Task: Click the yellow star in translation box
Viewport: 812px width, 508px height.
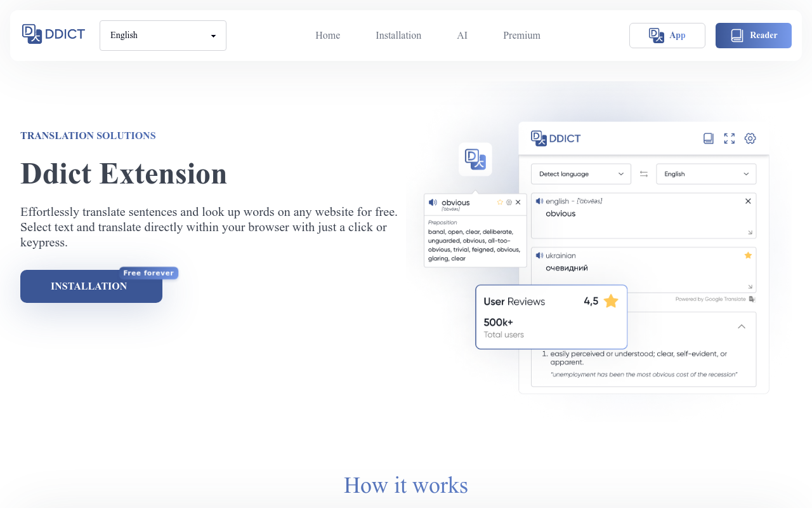Action: 748,255
